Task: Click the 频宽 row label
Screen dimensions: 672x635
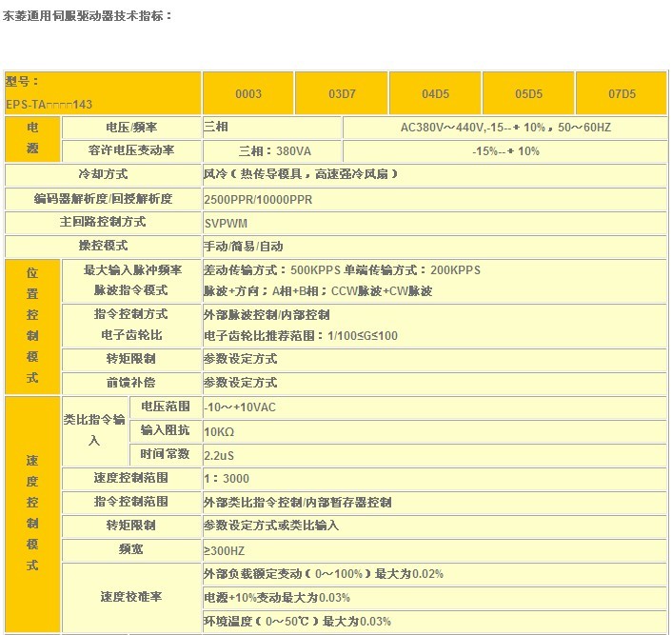Action: point(131,549)
